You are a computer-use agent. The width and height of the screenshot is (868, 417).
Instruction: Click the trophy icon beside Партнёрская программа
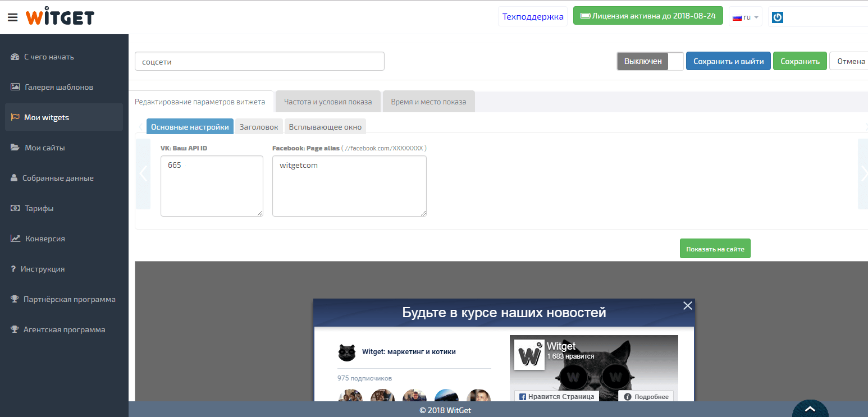tap(15, 299)
